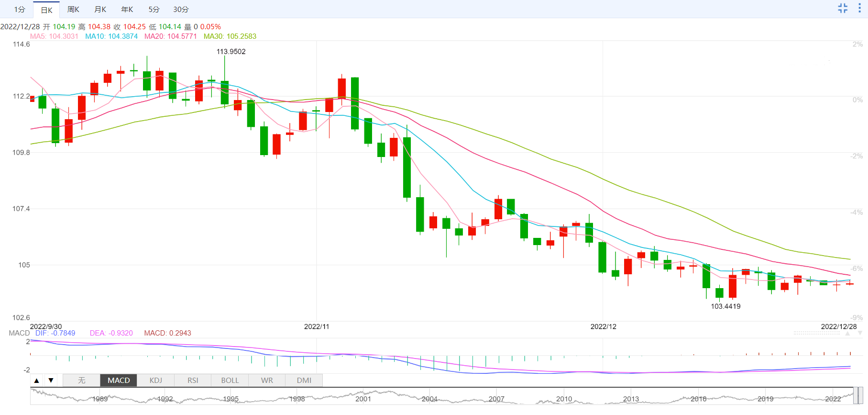Screen dimensions: 868x415
Task: Switch indicator to DMI
Action: 304,381
